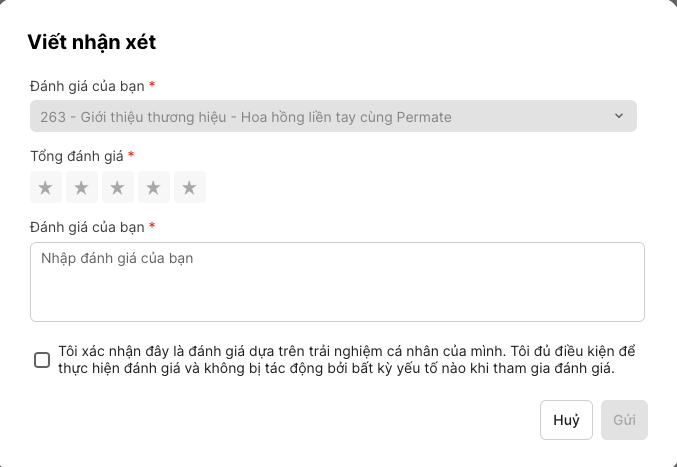Click the red asterisk above the comment box

pos(152,226)
